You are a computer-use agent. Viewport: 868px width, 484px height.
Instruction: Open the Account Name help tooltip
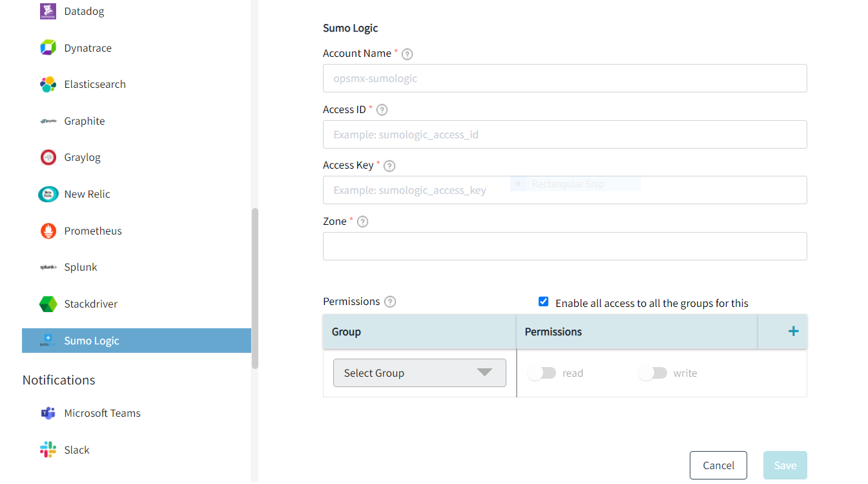[x=407, y=54]
